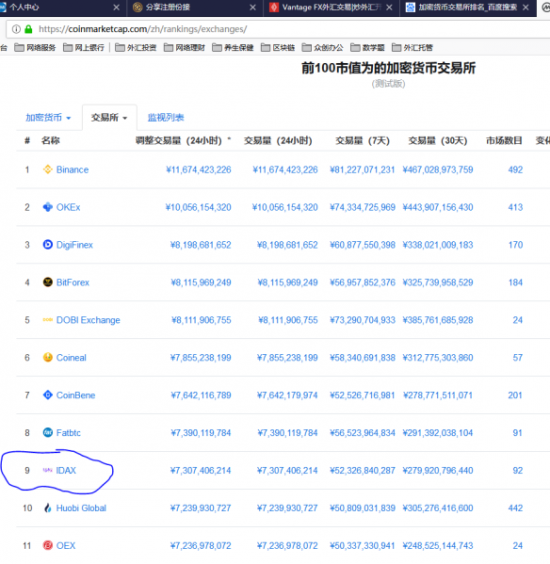Open the 数学量 bookmark folder
550x564 pixels.
click(368, 47)
